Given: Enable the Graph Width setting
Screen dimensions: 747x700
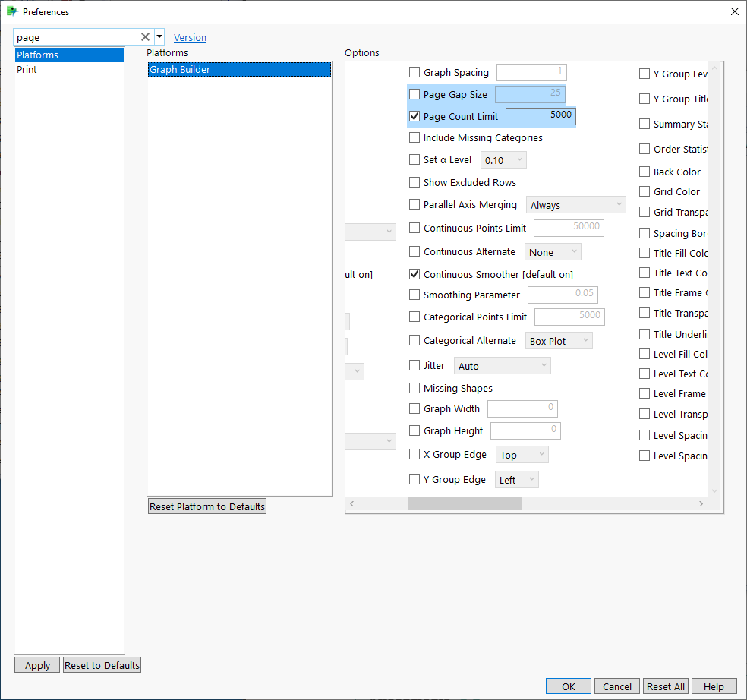Looking at the screenshot, I should point(414,408).
